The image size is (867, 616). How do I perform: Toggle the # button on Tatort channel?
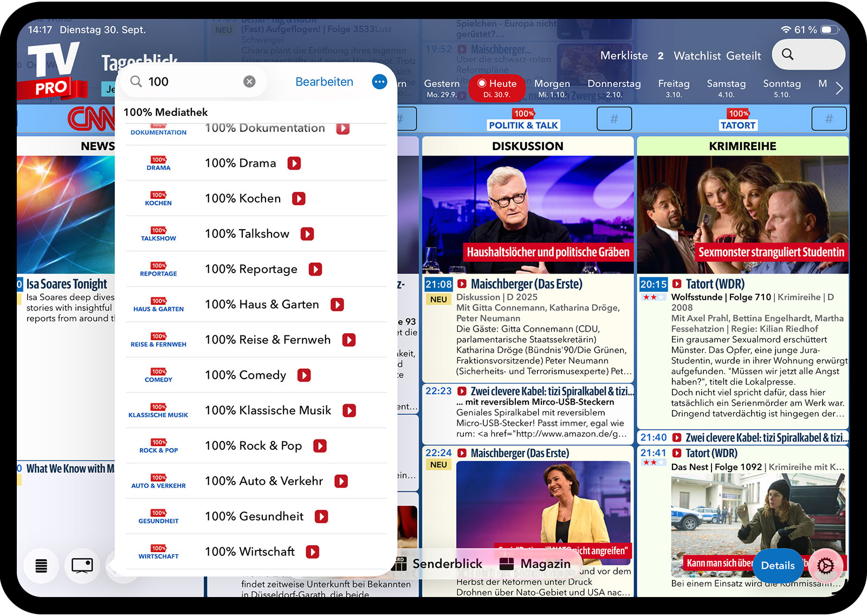pos(829,119)
